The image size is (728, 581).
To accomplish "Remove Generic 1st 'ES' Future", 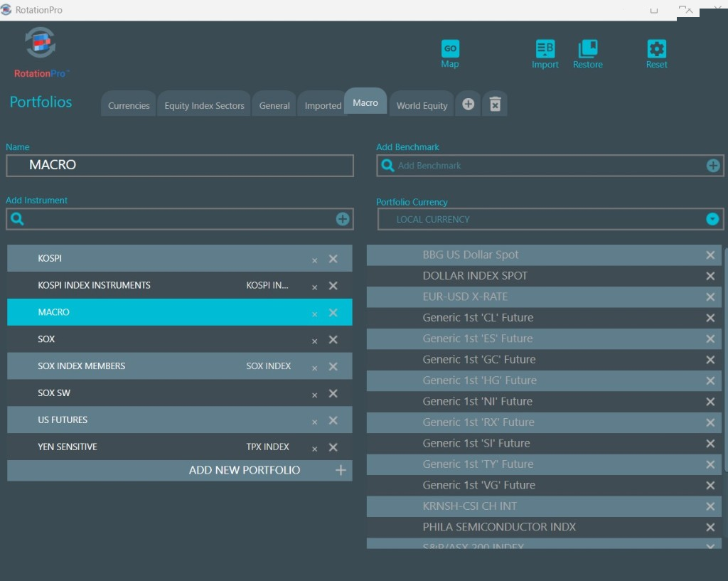I will tap(710, 339).
